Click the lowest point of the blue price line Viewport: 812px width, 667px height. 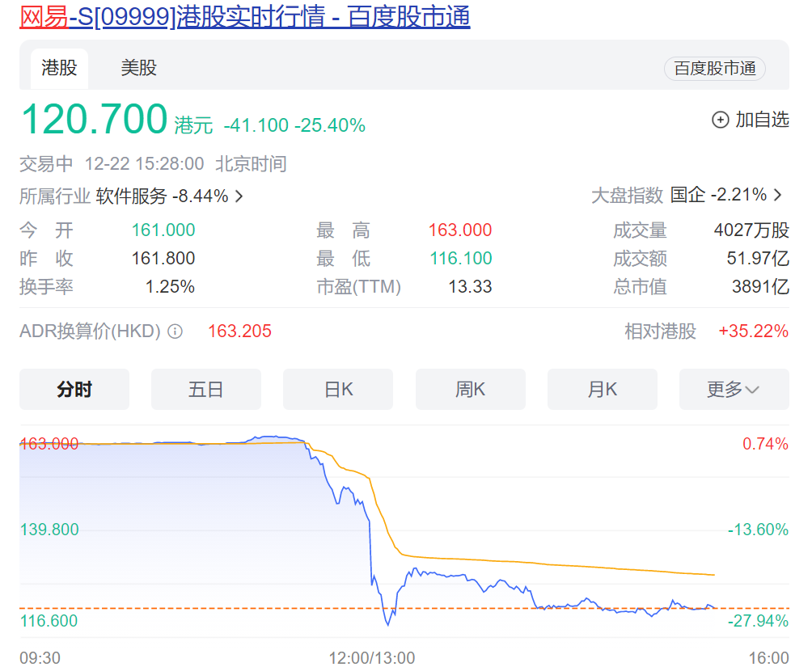[388, 625]
